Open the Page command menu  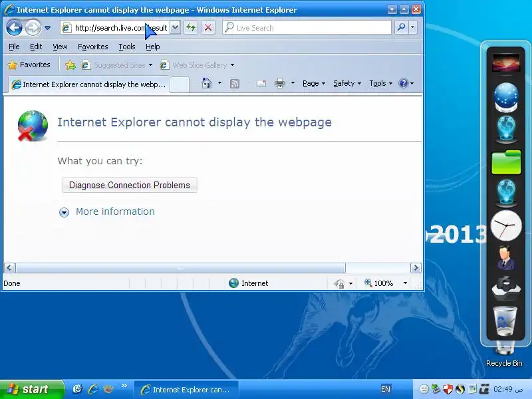314,83
